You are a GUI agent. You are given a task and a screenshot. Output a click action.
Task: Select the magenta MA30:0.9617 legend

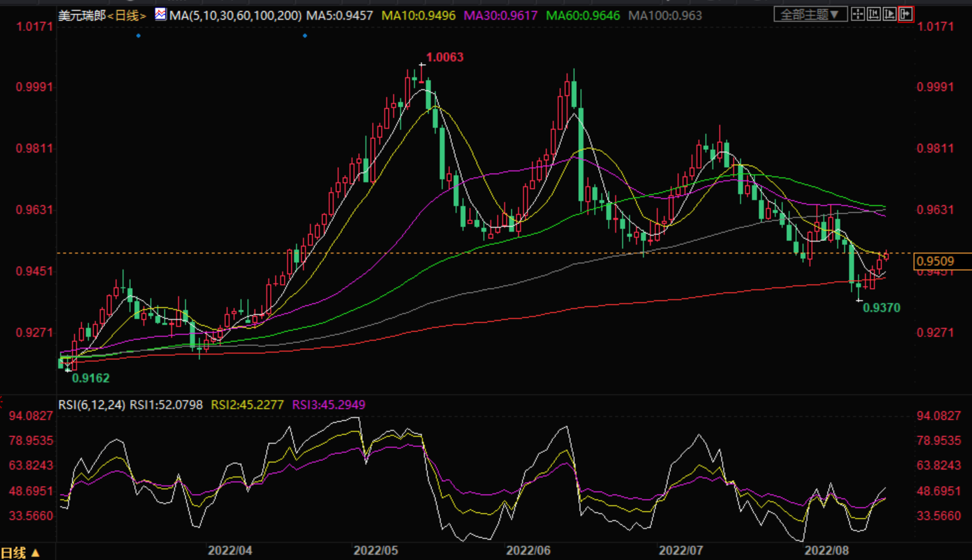coord(500,15)
